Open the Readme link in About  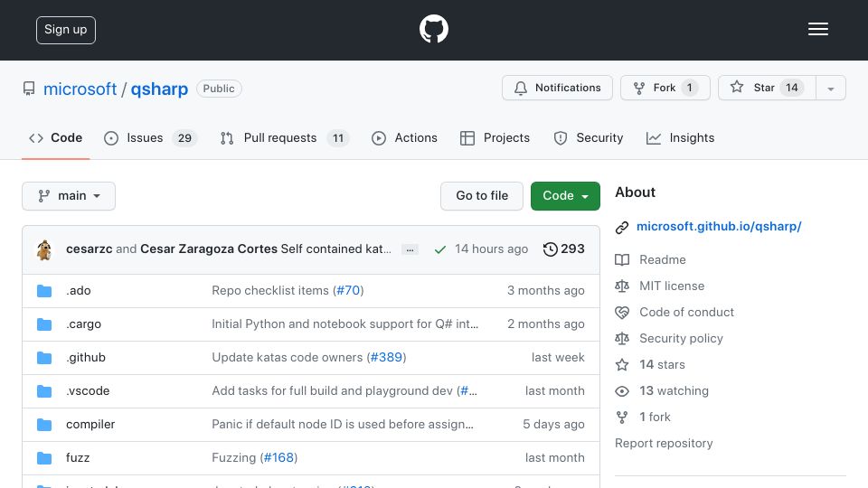click(x=662, y=259)
